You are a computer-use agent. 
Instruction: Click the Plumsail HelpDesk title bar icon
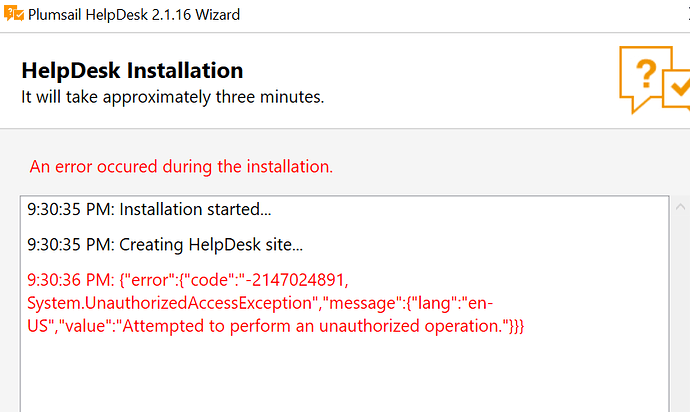pos(14,14)
